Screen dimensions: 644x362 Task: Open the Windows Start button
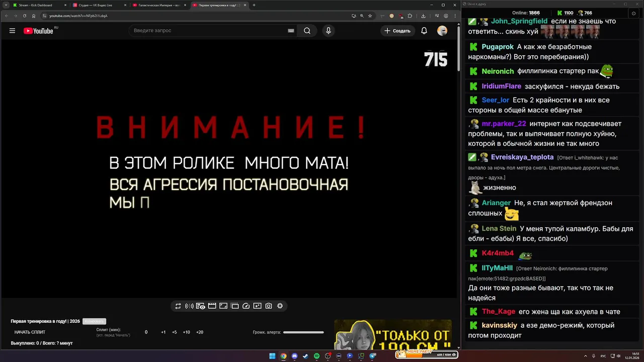[x=272, y=356]
